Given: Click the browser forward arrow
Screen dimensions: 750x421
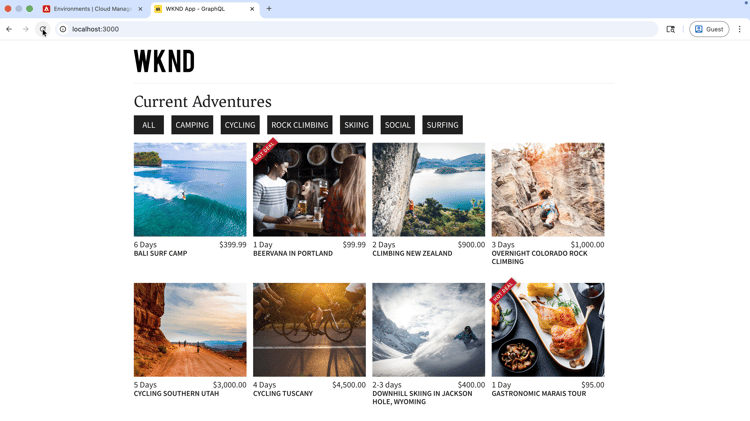Looking at the screenshot, I should [25, 29].
